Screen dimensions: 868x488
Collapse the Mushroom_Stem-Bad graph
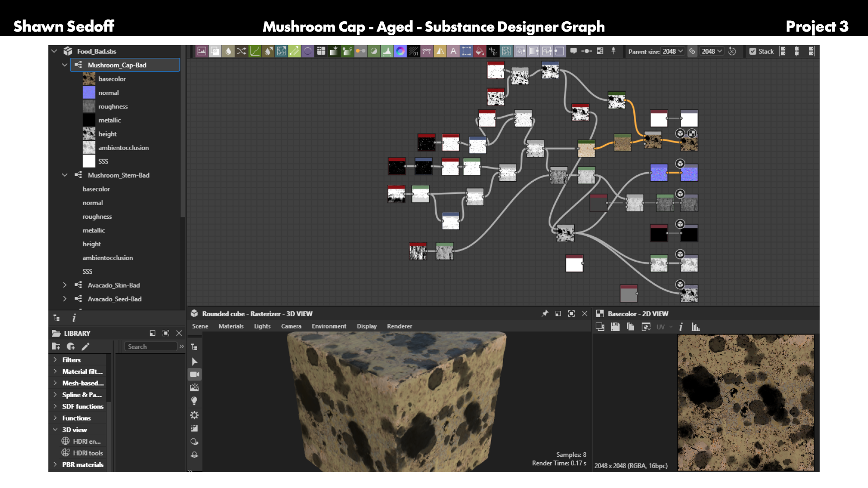coord(65,175)
